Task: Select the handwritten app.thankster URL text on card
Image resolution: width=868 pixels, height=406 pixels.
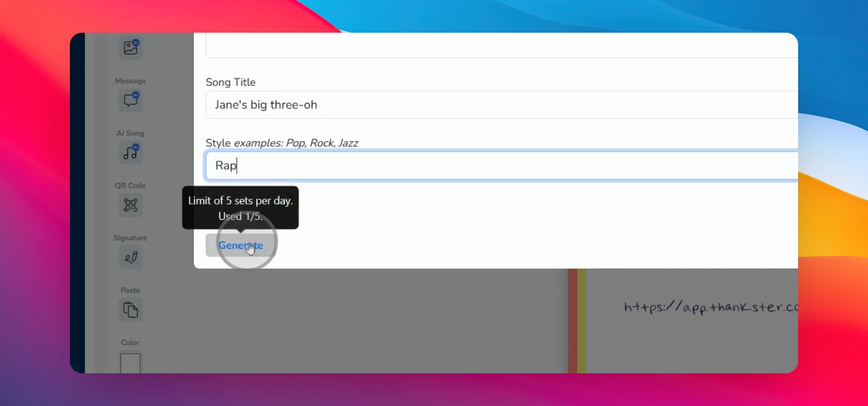Action: click(x=711, y=308)
